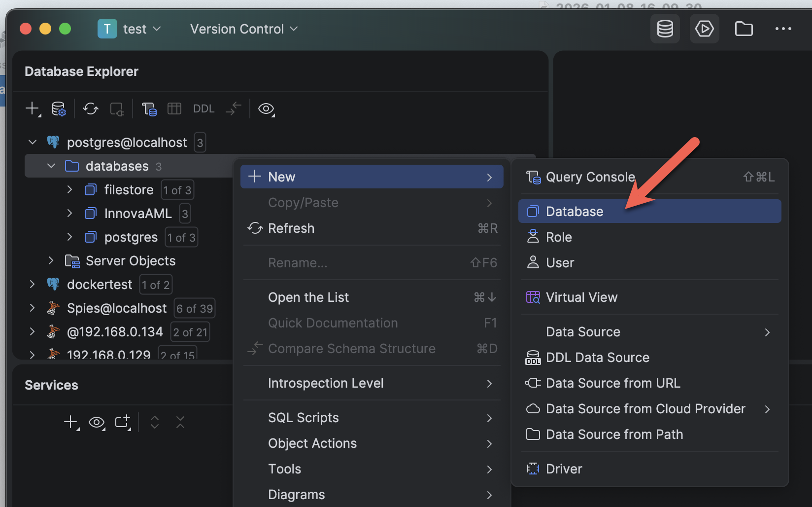Open the Version Control dropdown
The height and width of the screenshot is (507, 812).
pyautogui.click(x=244, y=29)
